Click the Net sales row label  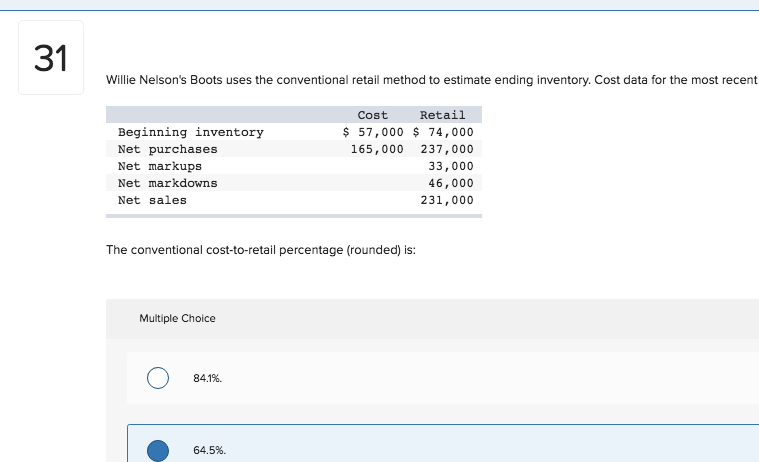[152, 200]
